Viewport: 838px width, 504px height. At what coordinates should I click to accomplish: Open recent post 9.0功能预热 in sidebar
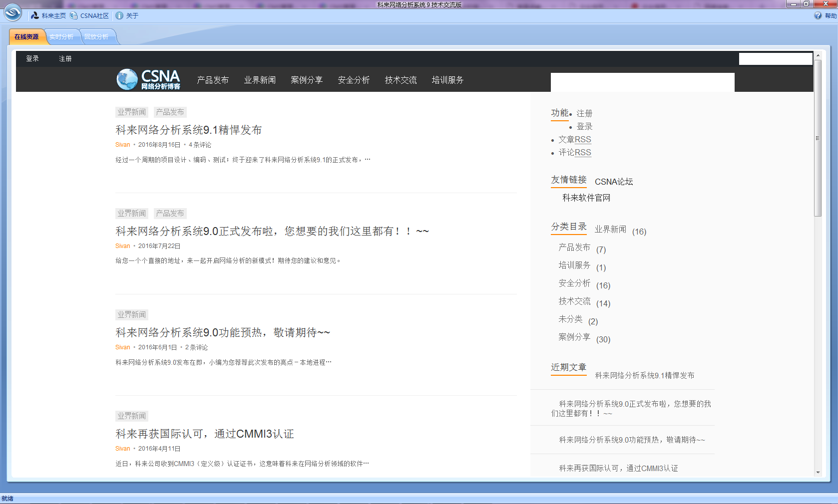(x=632, y=440)
